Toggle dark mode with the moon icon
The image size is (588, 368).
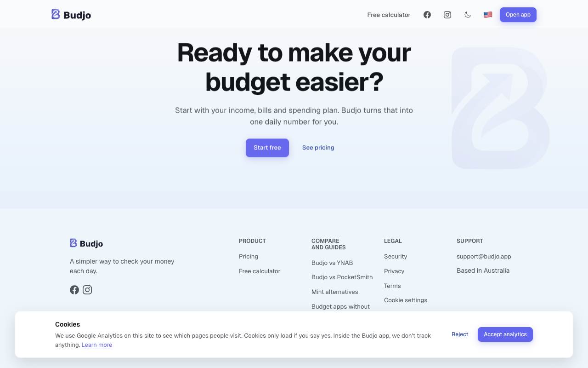(x=468, y=15)
